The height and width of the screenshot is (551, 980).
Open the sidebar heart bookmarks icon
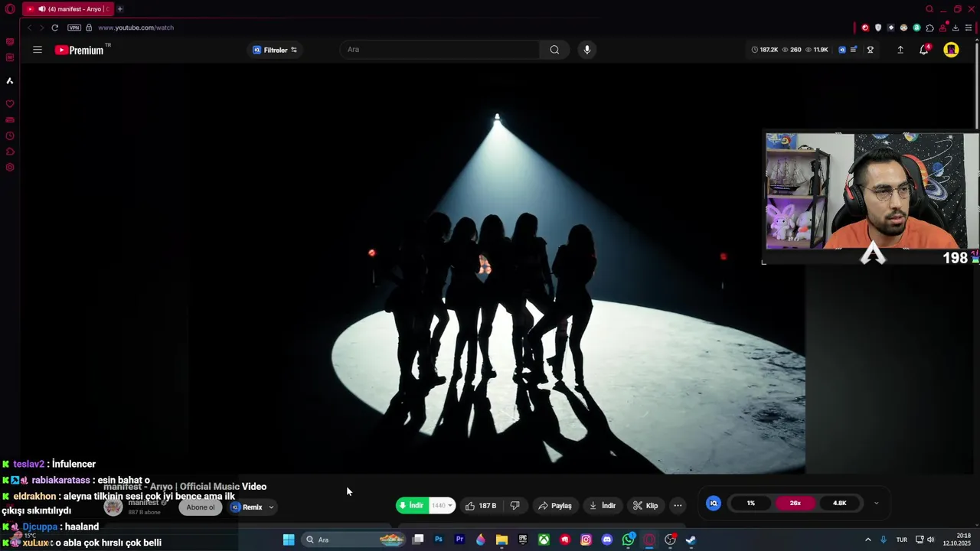pos(10,104)
